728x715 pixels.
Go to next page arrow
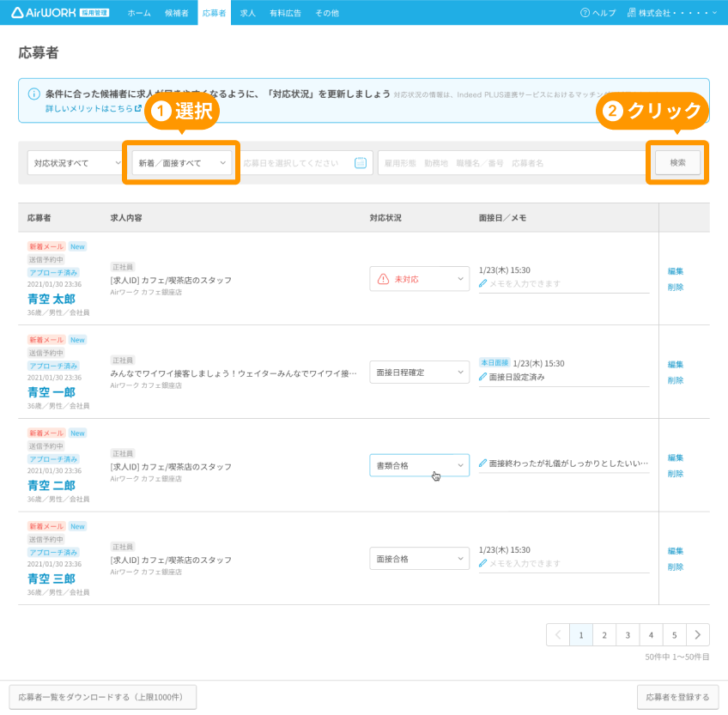point(697,634)
